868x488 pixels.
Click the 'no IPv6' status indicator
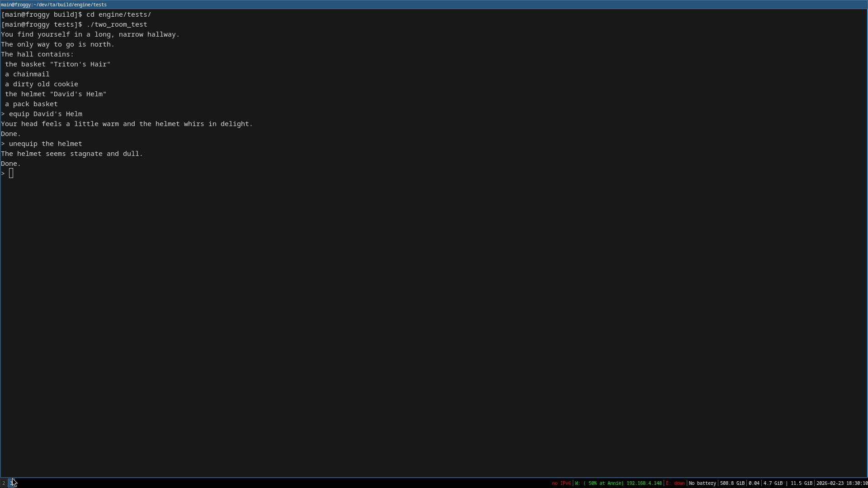(561, 483)
